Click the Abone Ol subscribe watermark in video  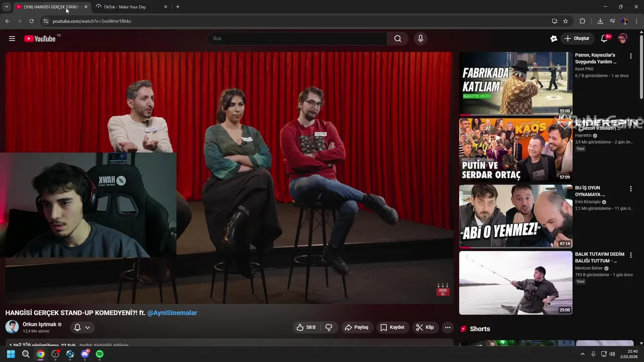[x=443, y=290]
